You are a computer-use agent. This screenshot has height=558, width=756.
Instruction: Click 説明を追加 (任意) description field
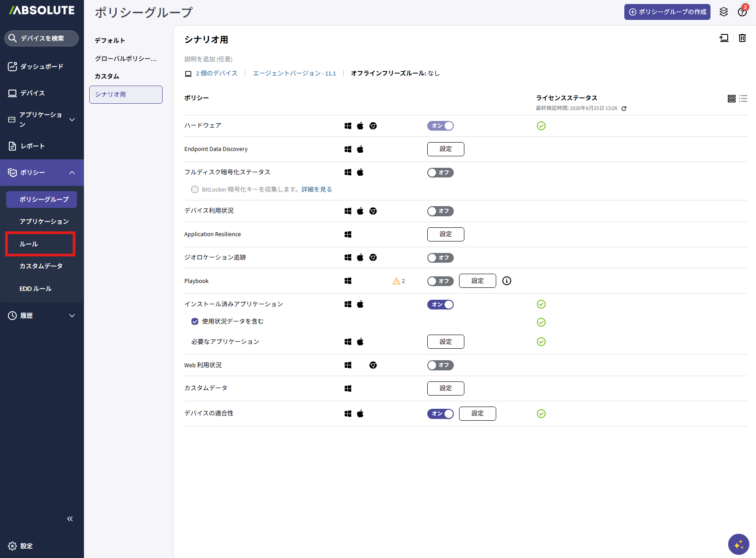208,59
